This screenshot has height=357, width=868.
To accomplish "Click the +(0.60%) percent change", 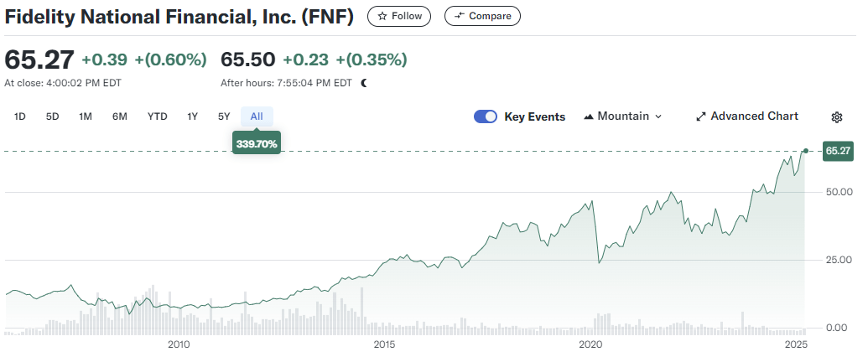I will 171,59.
